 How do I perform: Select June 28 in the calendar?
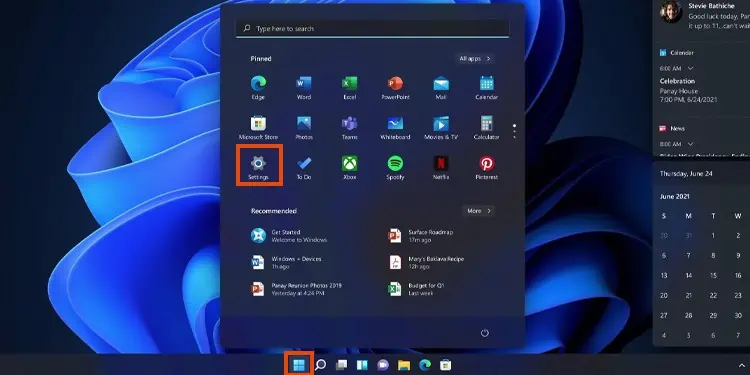click(x=689, y=316)
